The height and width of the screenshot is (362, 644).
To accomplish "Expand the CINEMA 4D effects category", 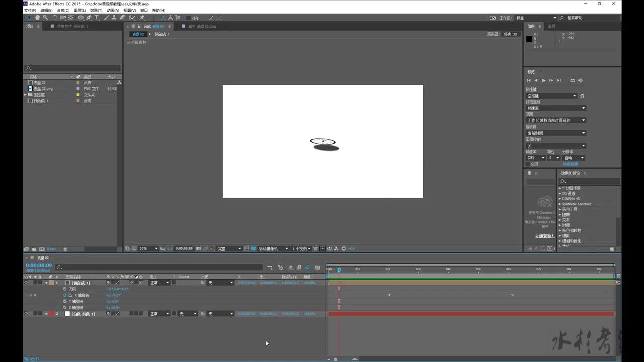I will pos(560,199).
